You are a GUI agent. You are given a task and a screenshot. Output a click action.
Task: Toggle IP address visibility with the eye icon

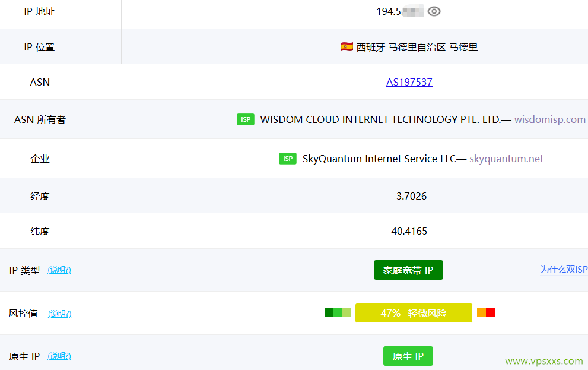pyautogui.click(x=434, y=11)
